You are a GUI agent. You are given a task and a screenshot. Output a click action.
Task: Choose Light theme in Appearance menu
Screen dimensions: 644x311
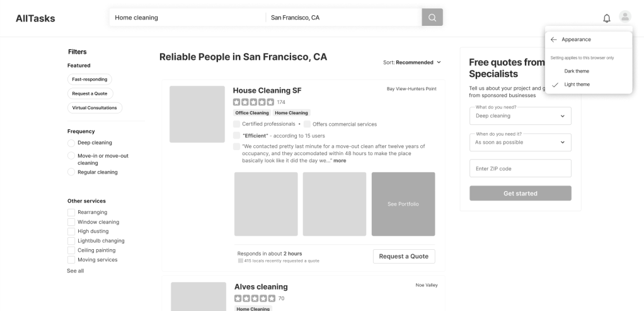point(577,85)
